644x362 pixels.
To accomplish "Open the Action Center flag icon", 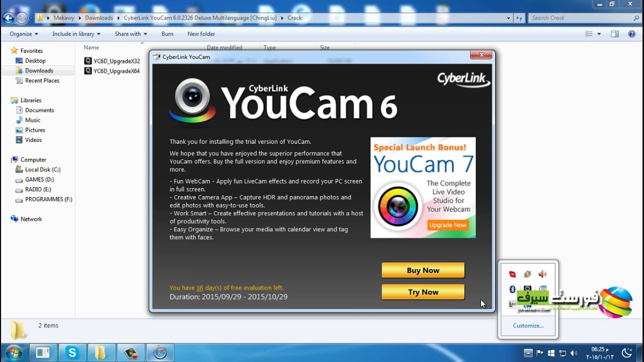I will (540, 353).
